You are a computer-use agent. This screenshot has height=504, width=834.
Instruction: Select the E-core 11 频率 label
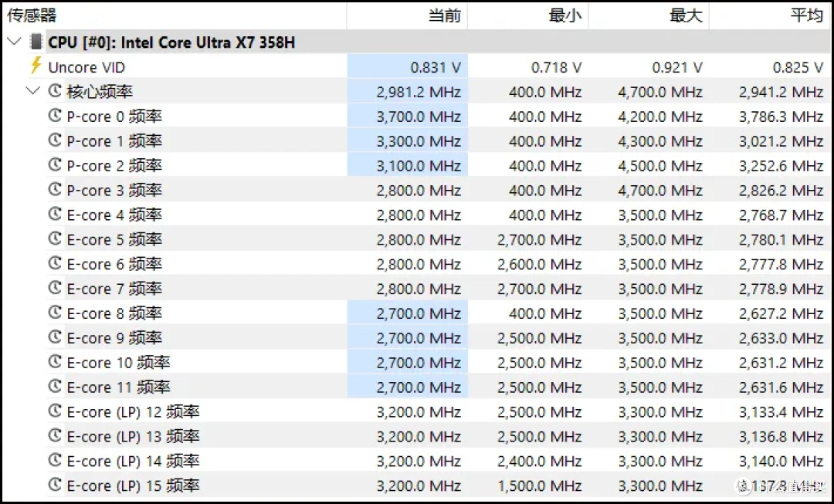tap(119, 387)
